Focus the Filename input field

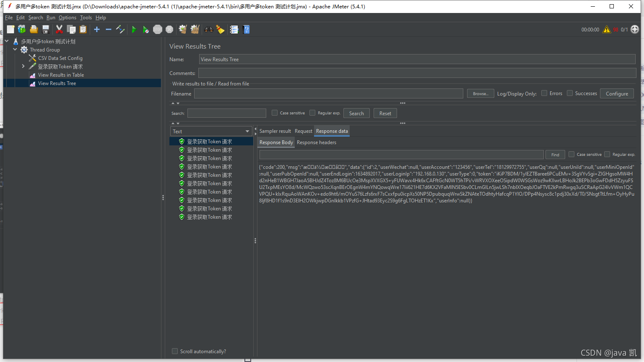point(328,93)
